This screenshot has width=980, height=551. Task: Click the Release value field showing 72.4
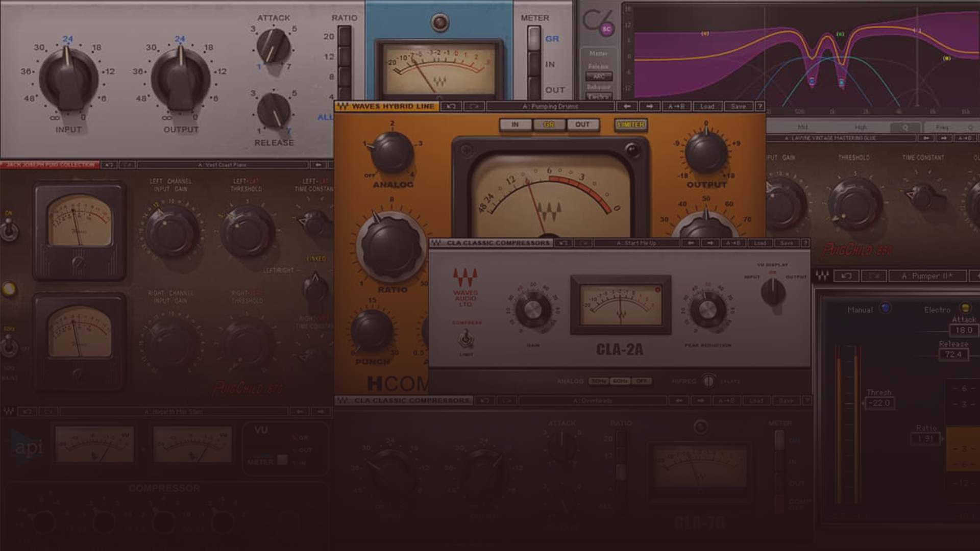[x=953, y=354]
